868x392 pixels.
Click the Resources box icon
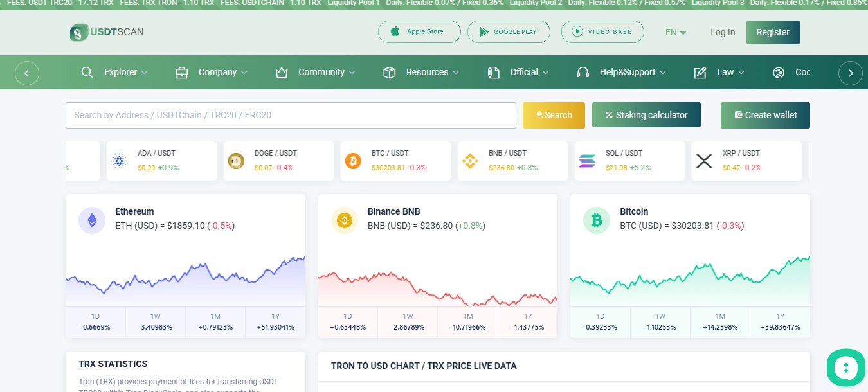(x=389, y=73)
